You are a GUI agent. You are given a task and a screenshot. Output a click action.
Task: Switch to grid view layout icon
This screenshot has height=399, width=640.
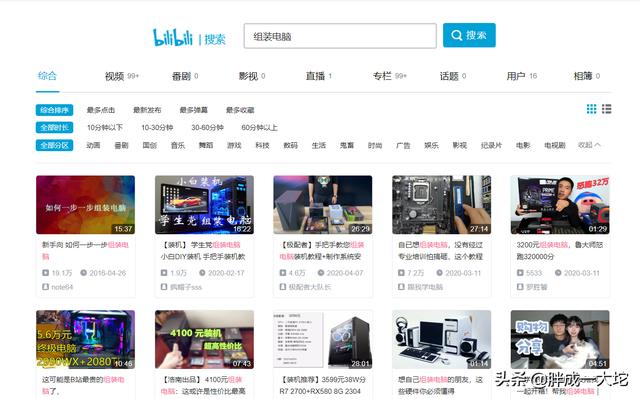coord(591,109)
